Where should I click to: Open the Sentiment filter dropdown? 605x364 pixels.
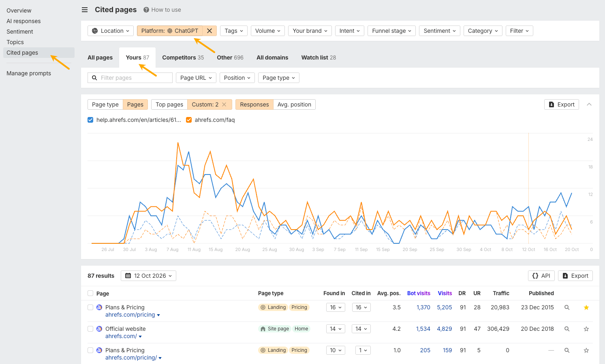pos(440,31)
